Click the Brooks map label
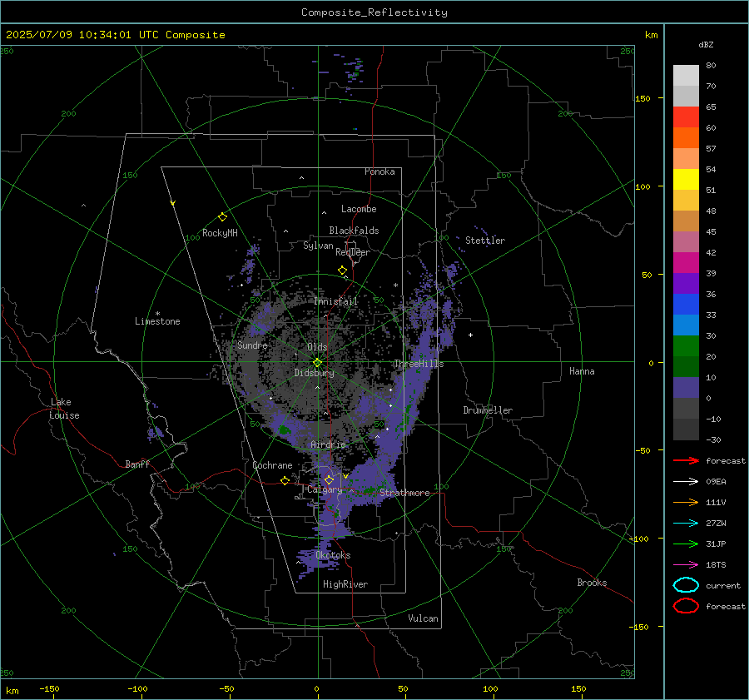 (592, 583)
